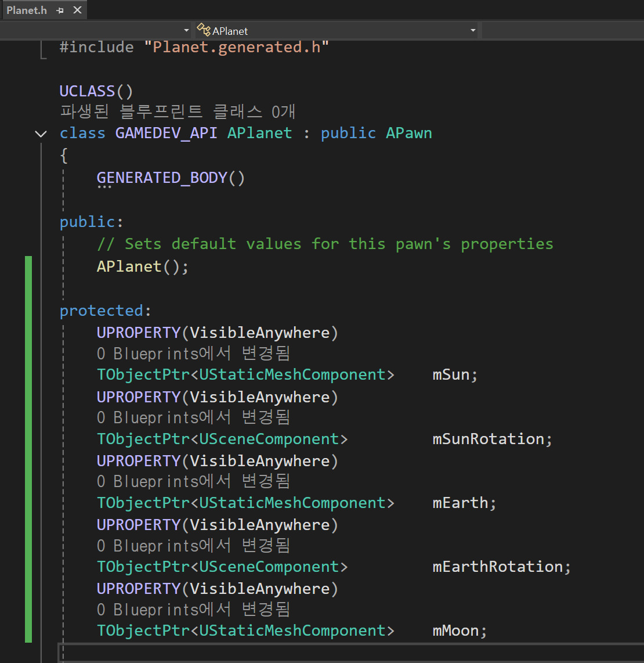Image resolution: width=644 pixels, height=663 pixels.
Task: Open the project scope dropdown arrow
Action: [186, 30]
